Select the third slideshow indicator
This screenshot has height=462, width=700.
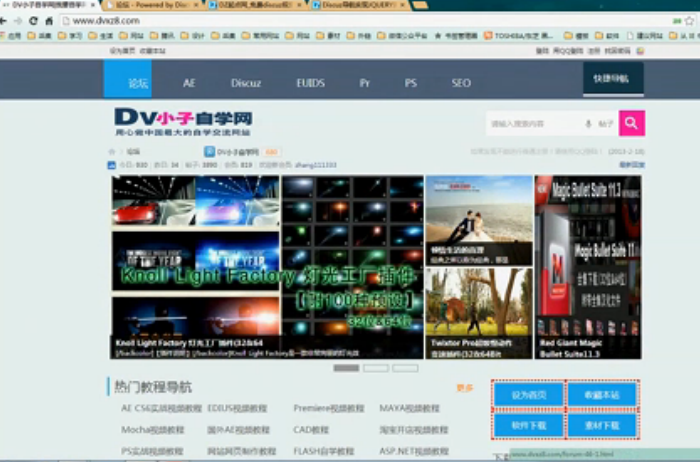coord(405,368)
